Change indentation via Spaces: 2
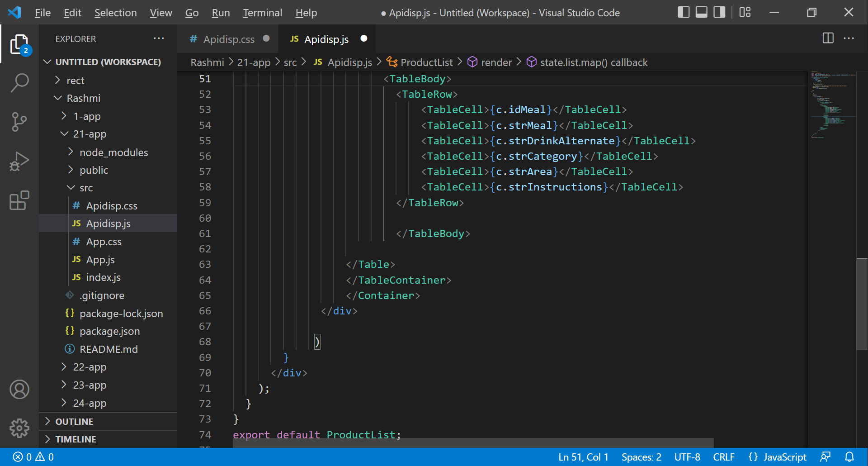This screenshot has width=868, height=466. 641,457
